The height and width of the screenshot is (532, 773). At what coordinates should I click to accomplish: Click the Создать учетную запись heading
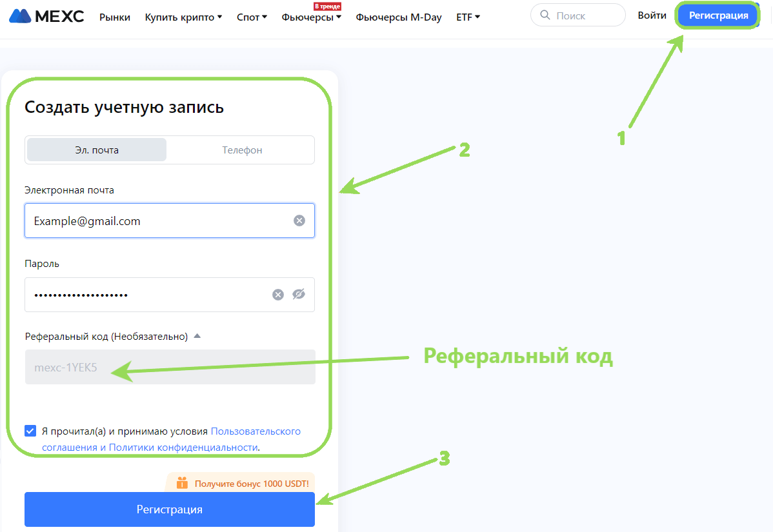(125, 107)
